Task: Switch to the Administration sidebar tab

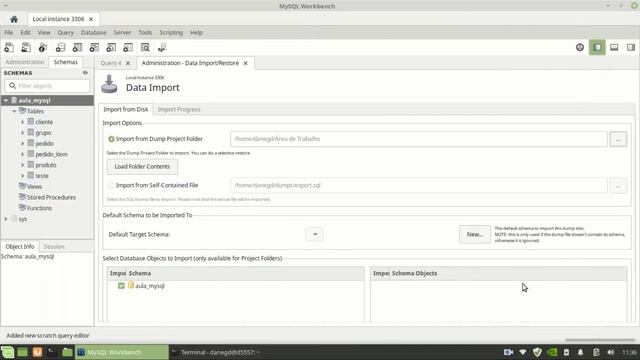Action: pyautogui.click(x=24, y=62)
